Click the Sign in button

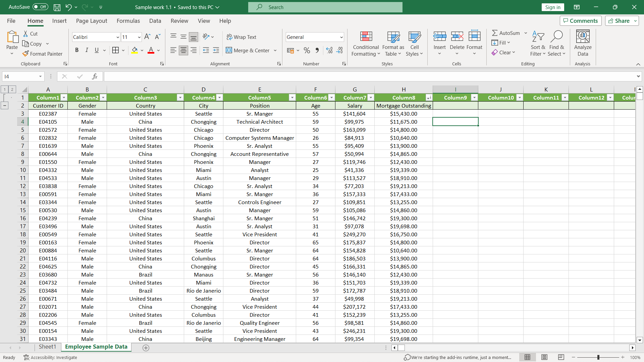coord(552,7)
